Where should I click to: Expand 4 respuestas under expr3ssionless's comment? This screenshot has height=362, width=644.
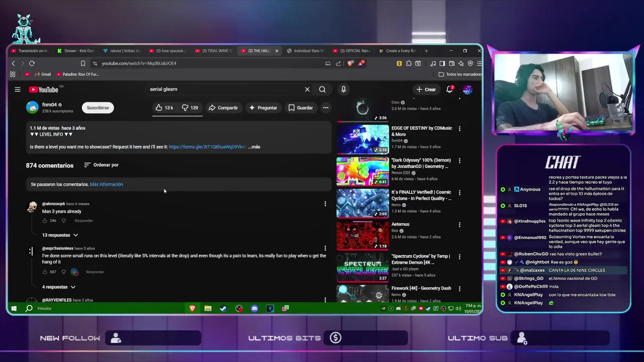point(59,287)
